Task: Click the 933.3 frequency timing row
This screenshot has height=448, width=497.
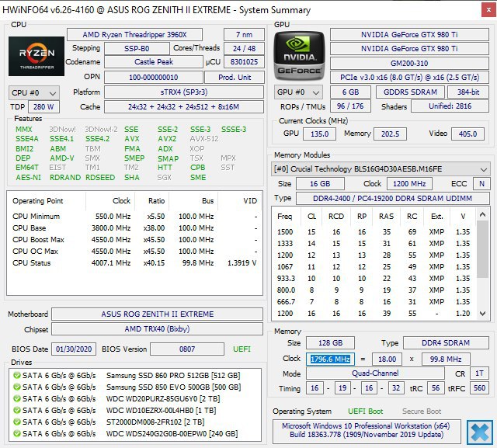Action: [374, 279]
